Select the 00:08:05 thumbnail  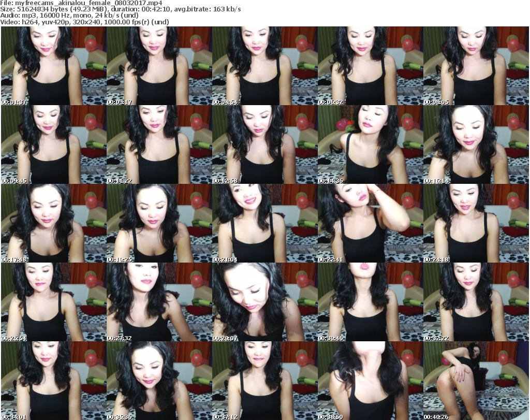476,66
